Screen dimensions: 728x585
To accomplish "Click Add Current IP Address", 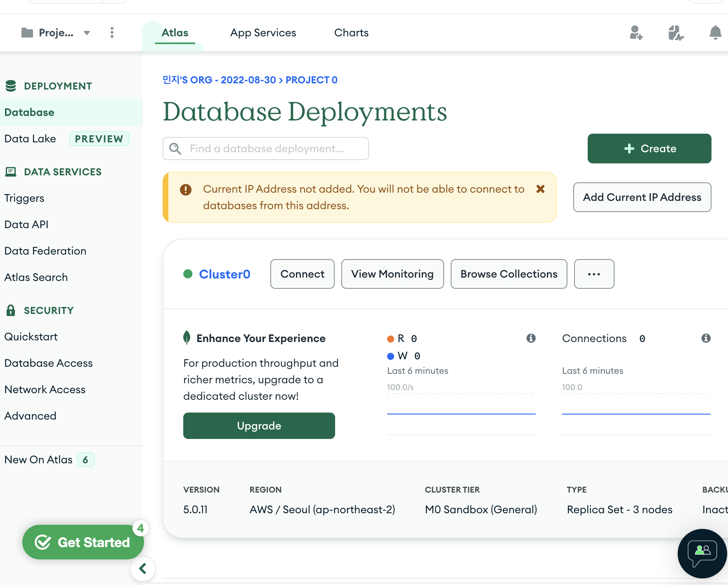I will pyautogui.click(x=642, y=197).
